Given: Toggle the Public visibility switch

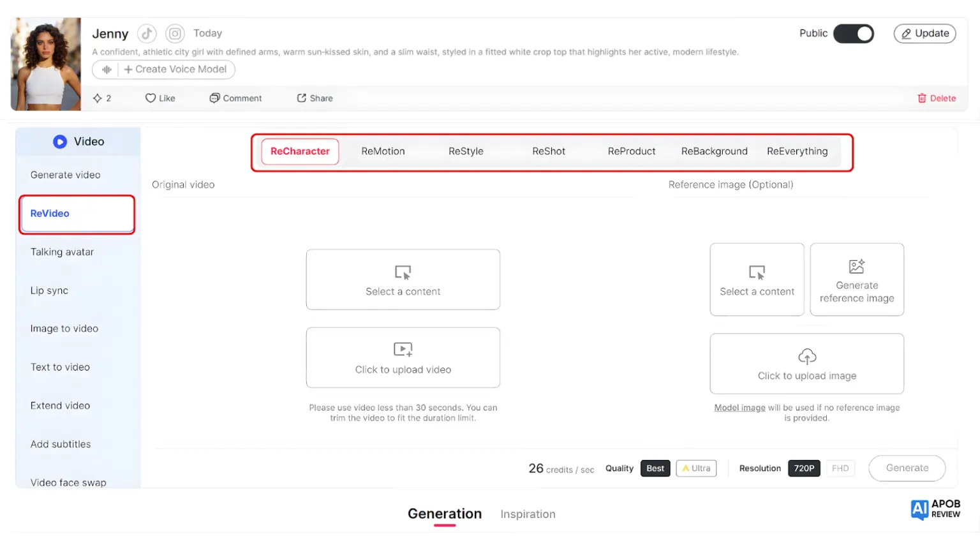Looking at the screenshot, I should [x=853, y=34].
